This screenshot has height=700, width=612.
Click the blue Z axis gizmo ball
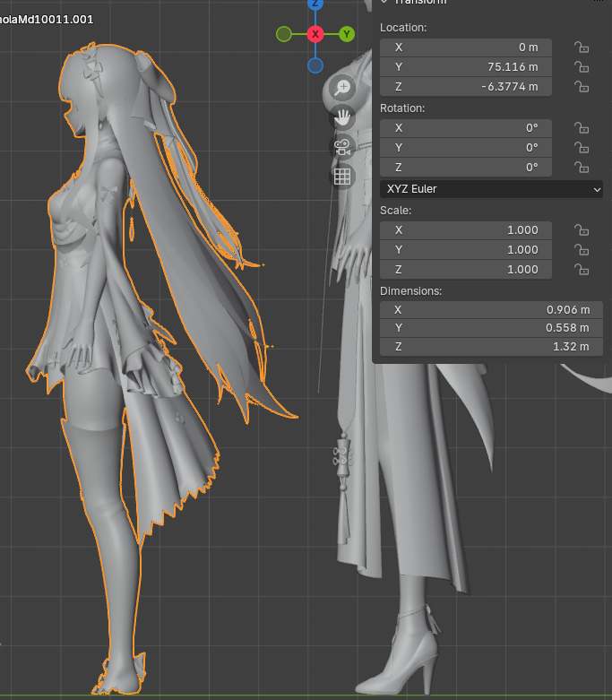(315, 4)
